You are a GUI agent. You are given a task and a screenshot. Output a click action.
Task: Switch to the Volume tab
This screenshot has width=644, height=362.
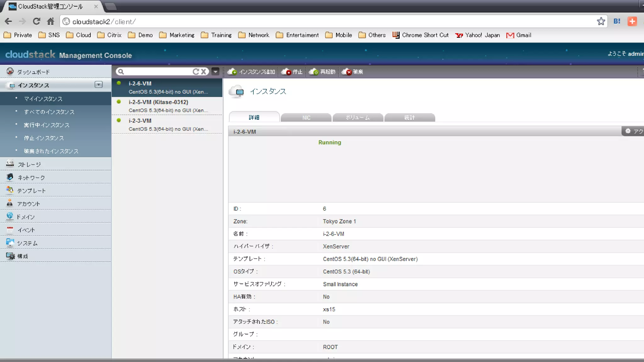coord(358,118)
